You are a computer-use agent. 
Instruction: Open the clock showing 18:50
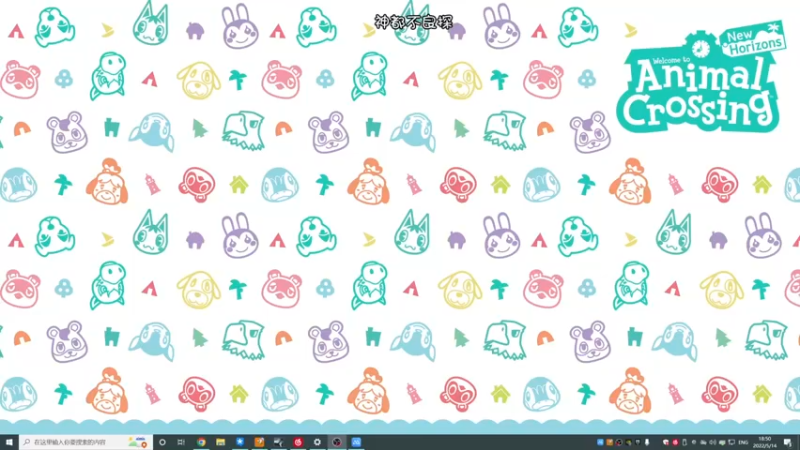coord(764,442)
